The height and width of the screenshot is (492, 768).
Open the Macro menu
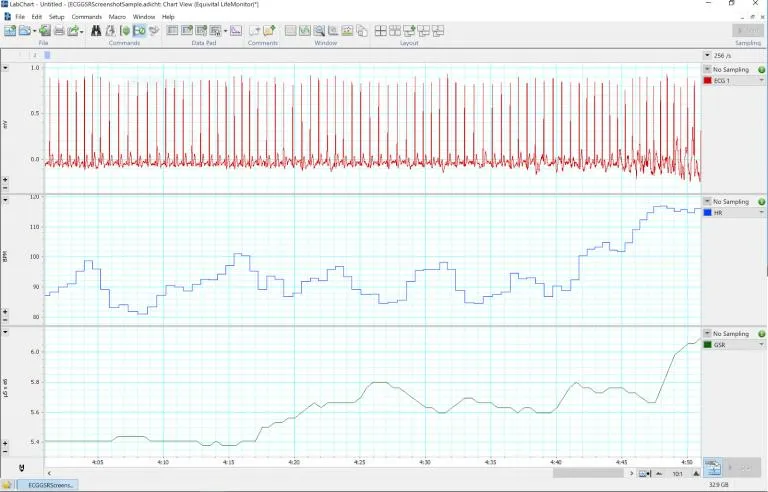pos(118,17)
